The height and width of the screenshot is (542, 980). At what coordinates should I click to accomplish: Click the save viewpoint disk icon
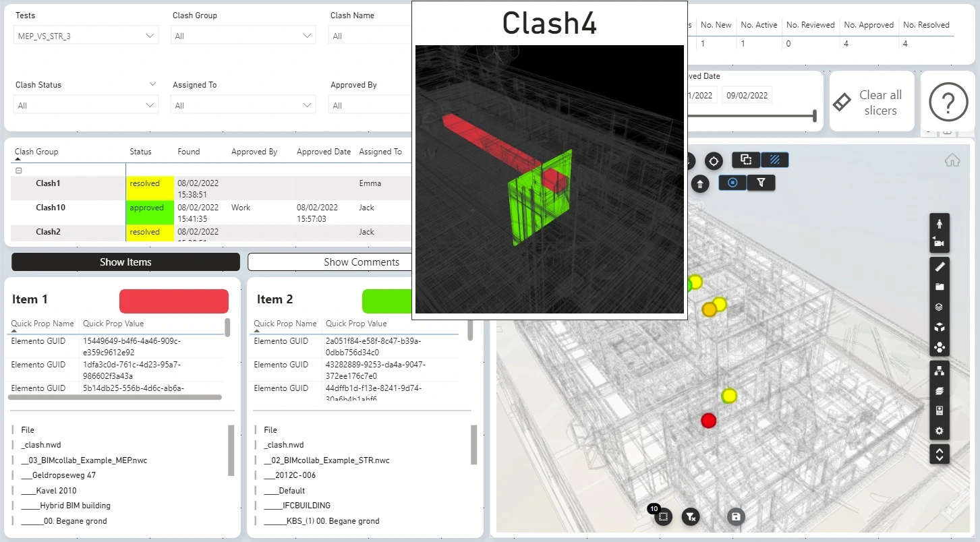pos(736,517)
